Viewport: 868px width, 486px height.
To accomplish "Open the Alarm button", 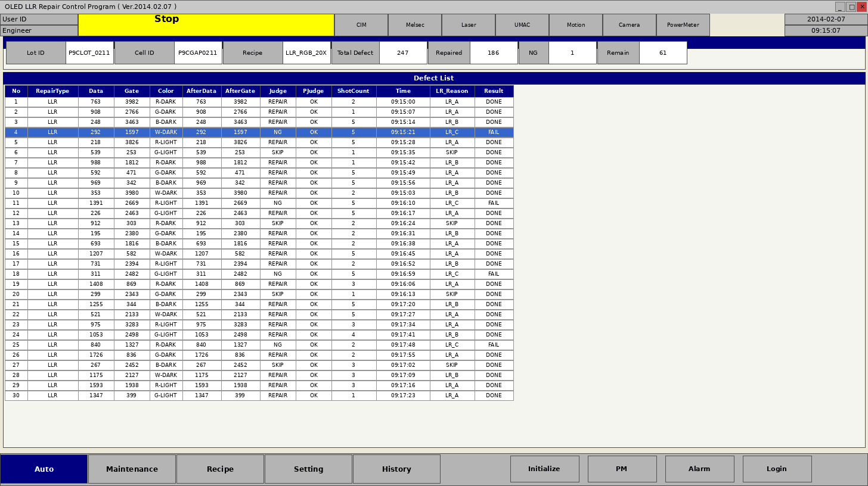I will (699, 469).
